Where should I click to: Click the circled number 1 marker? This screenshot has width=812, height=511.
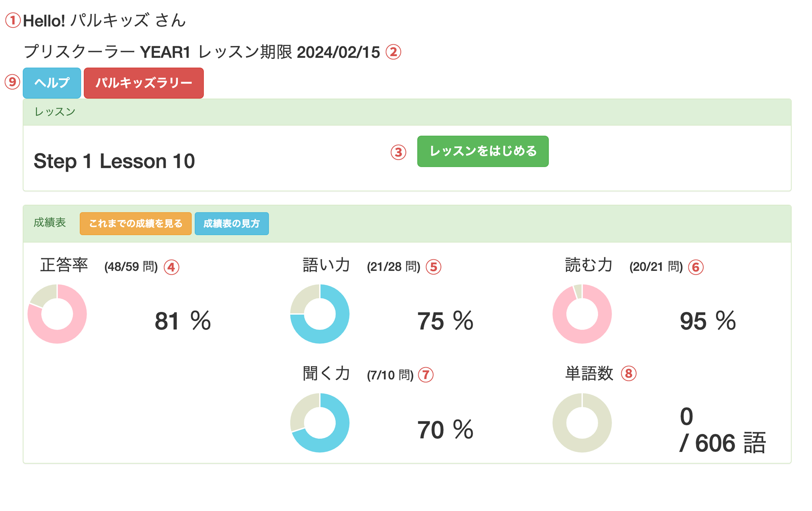tap(13, 20)
